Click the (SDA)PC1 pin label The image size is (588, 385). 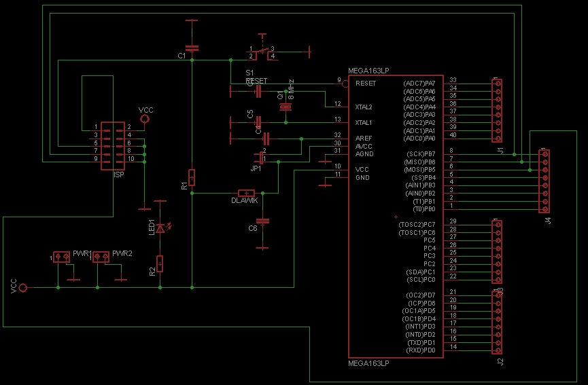421,272
